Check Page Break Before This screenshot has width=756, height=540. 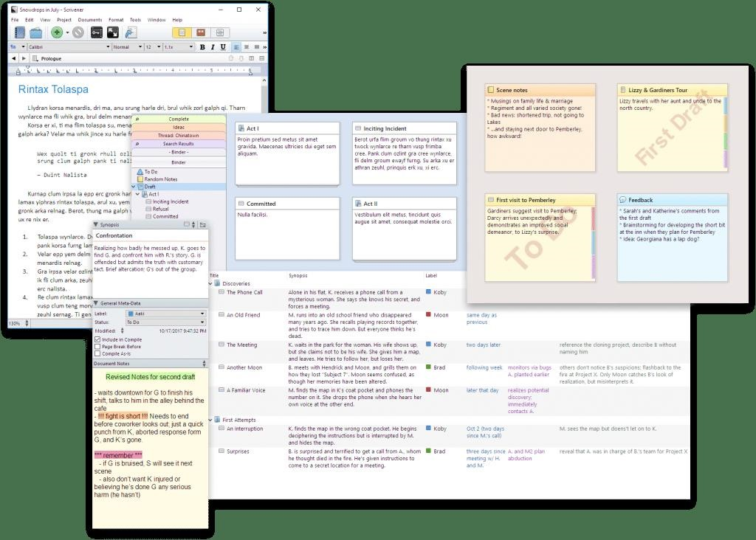point(97,346)
